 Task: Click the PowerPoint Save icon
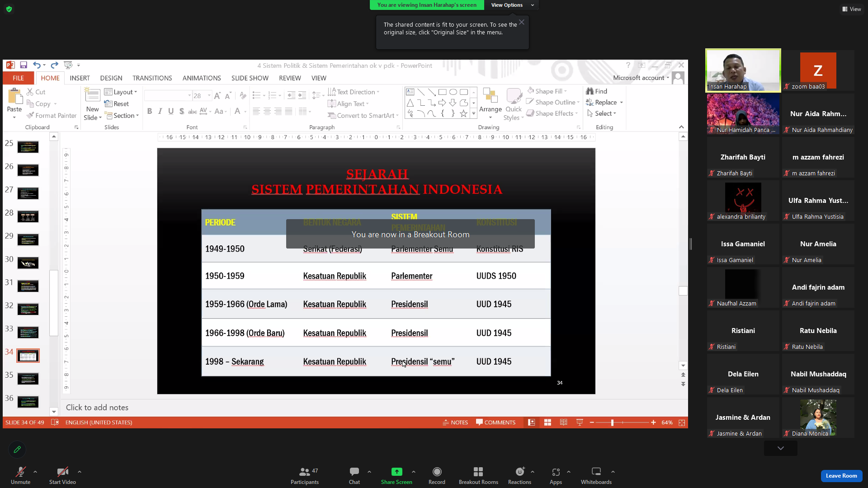(24, 65)
